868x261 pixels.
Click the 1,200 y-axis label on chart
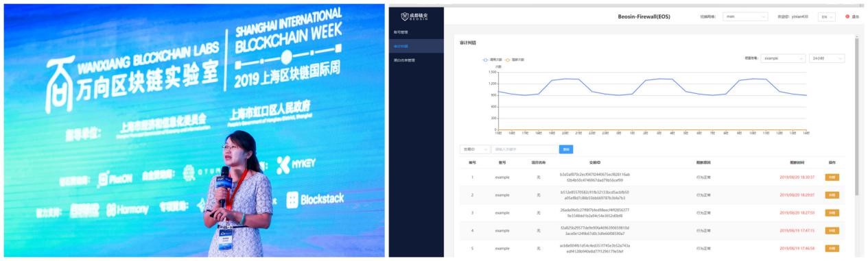coord(492,83)
